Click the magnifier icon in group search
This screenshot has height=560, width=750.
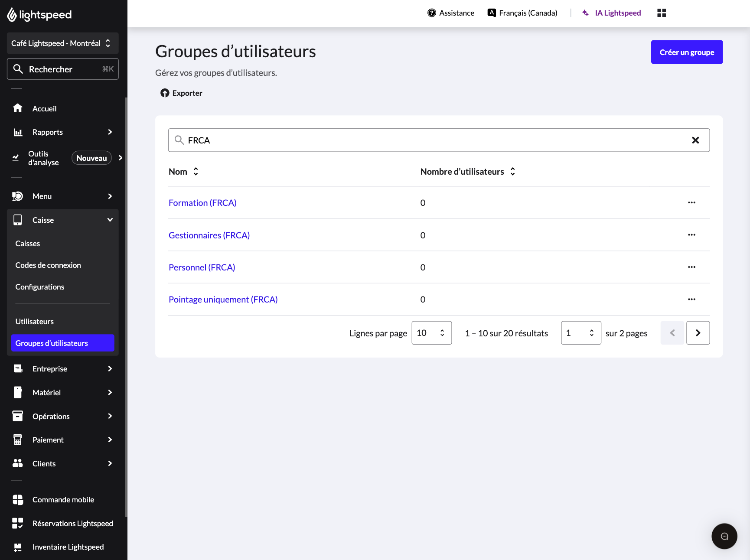pyautogui.click(x=179, y=140)
